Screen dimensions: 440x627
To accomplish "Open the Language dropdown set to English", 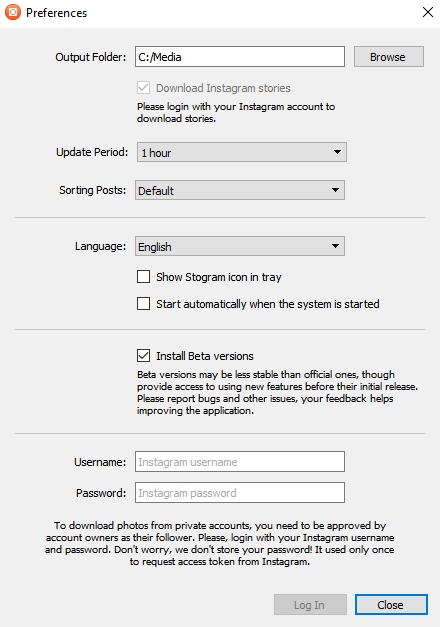I will click(240, 246).
